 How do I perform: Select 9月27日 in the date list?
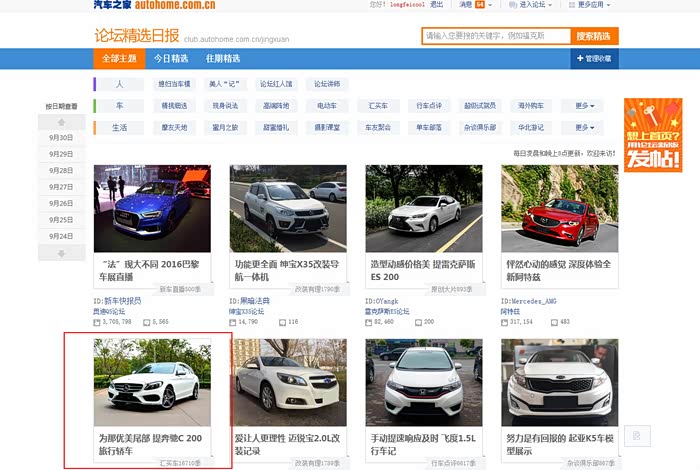61,187
